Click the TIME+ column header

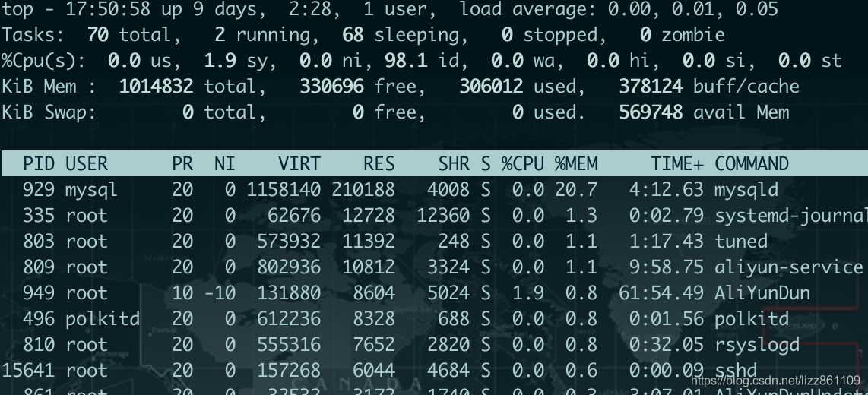tap(677, 164)
